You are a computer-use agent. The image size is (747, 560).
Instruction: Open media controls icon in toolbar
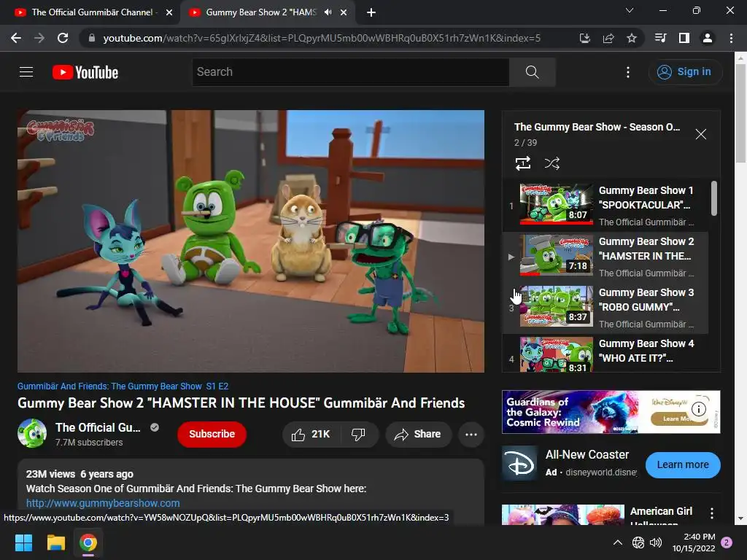tap(660, 38)
